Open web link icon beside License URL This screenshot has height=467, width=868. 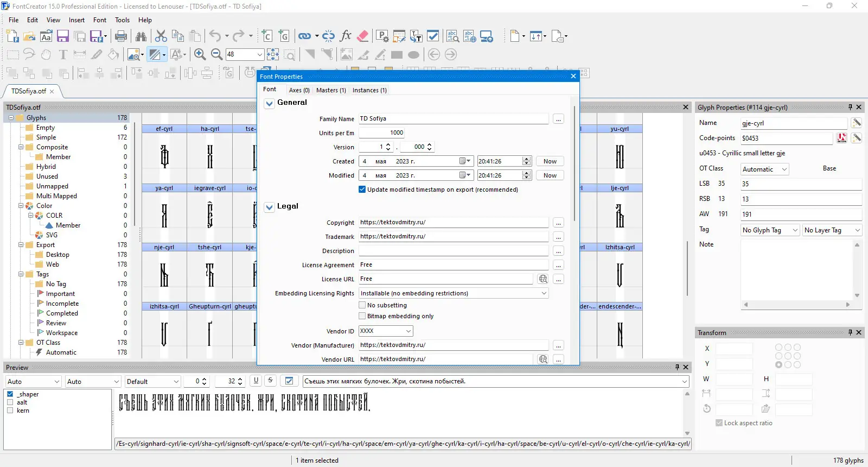click(542, 279)
